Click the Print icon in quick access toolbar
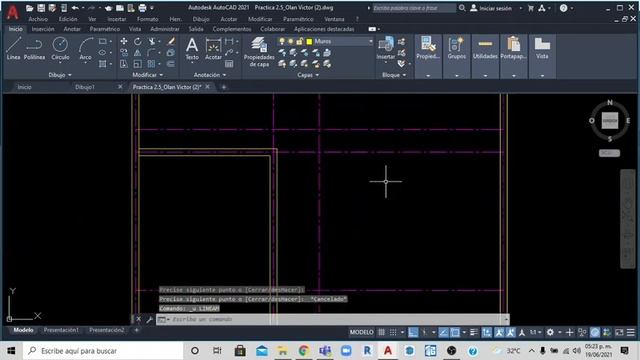This screenshot has height=360, width=640. coord(142,8)
